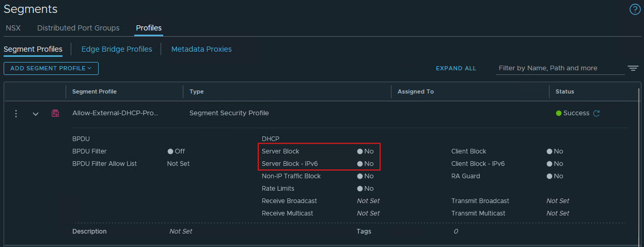Open the Add Segment Profile dropdown

[51, 68]
